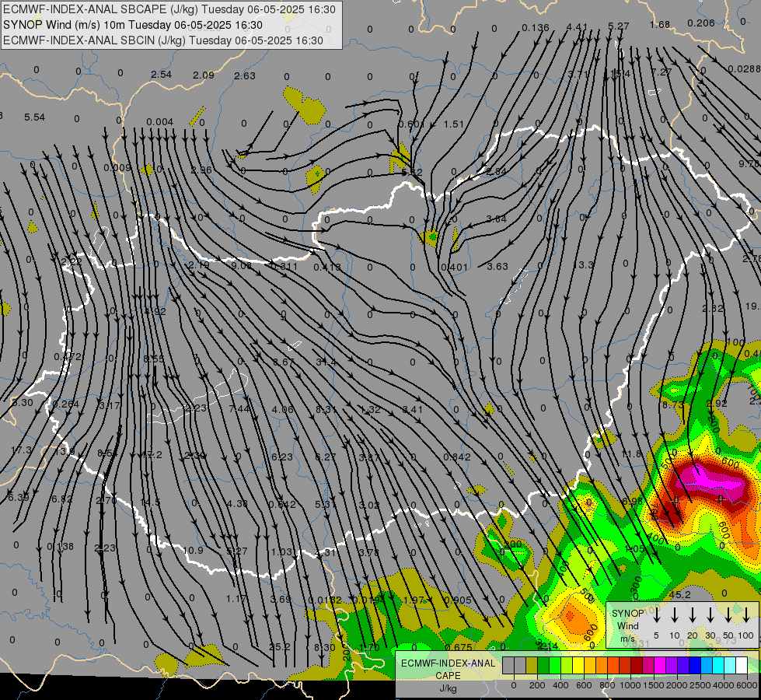Click the 1000 tick label on CAPE scale

[x=630, y=685]
